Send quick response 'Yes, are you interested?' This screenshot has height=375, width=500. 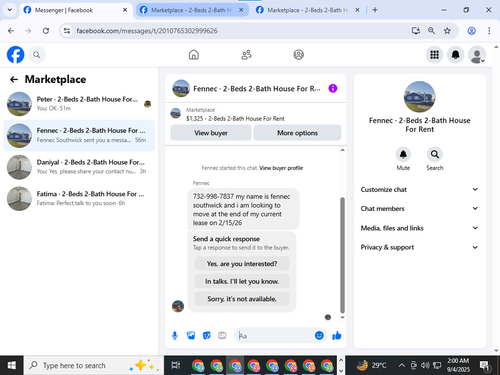point(242,264)
